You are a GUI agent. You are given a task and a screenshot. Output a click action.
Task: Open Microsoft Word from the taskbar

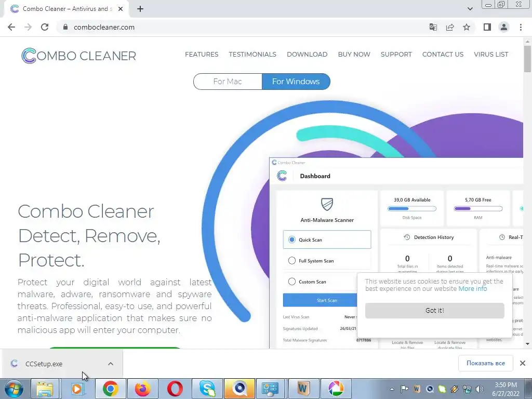303,389
